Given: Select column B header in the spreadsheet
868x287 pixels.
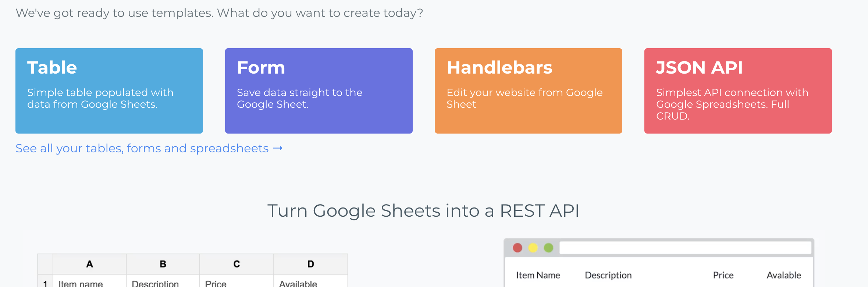Looking at the screenshot, I should click(x=163, y=264).
